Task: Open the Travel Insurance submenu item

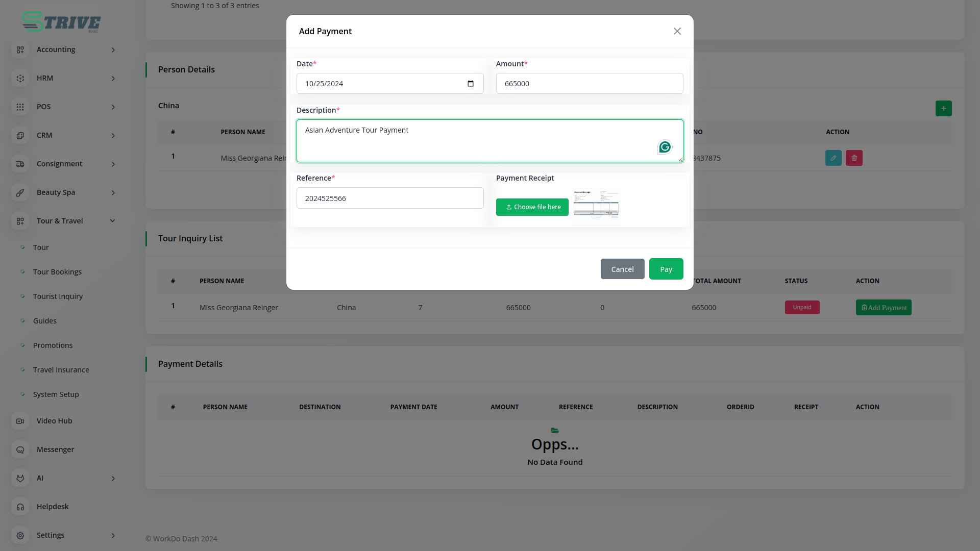Action: [x=61, y=370]
